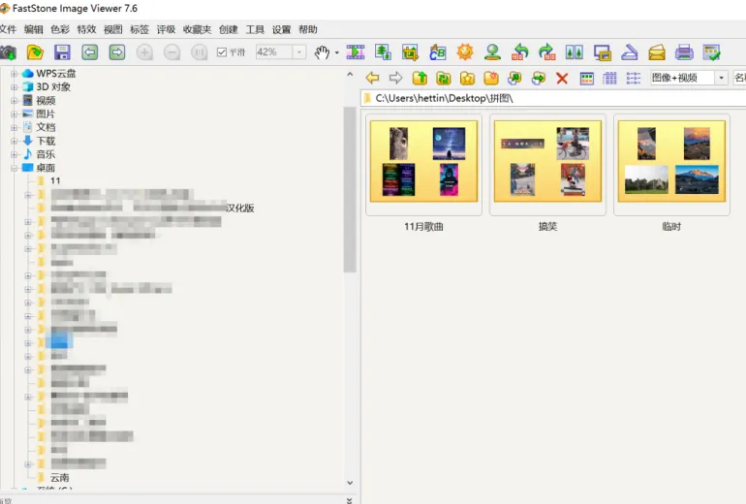
Task: Click the open file folder icon
Action: [x=35, y=52]
